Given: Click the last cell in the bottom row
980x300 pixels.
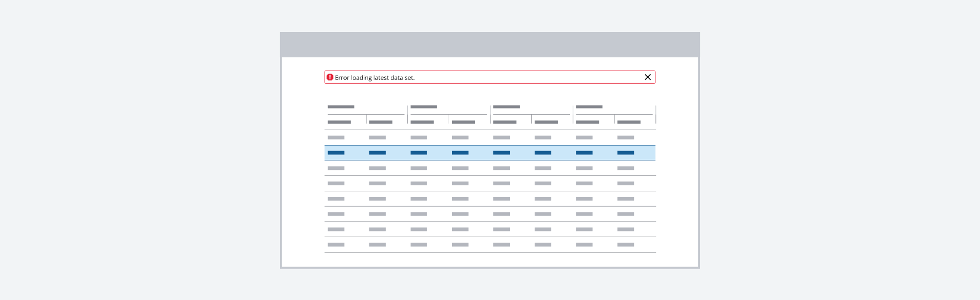Looking at the screenshot, I should 626,245.
